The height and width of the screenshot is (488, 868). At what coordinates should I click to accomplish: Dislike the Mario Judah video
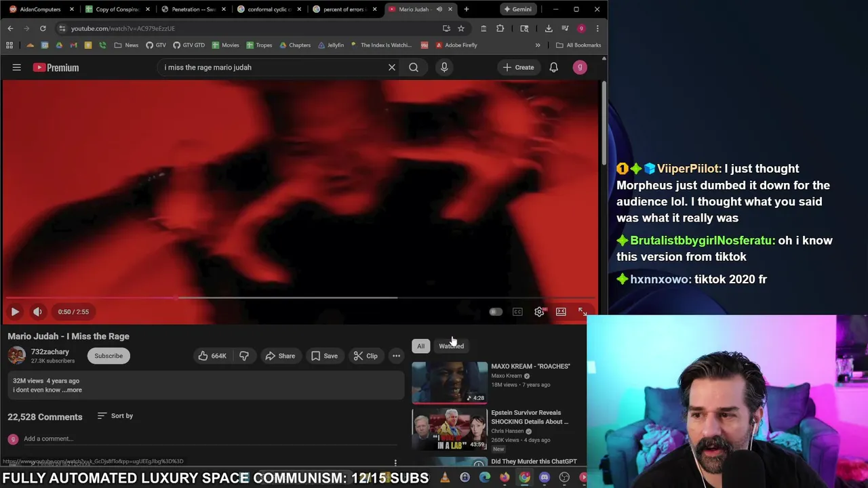244,356
